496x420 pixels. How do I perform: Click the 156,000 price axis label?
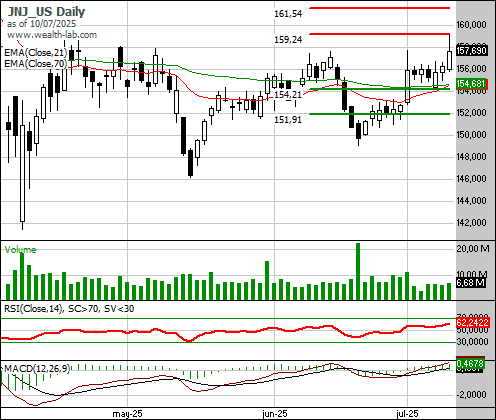tap(471, 69)
